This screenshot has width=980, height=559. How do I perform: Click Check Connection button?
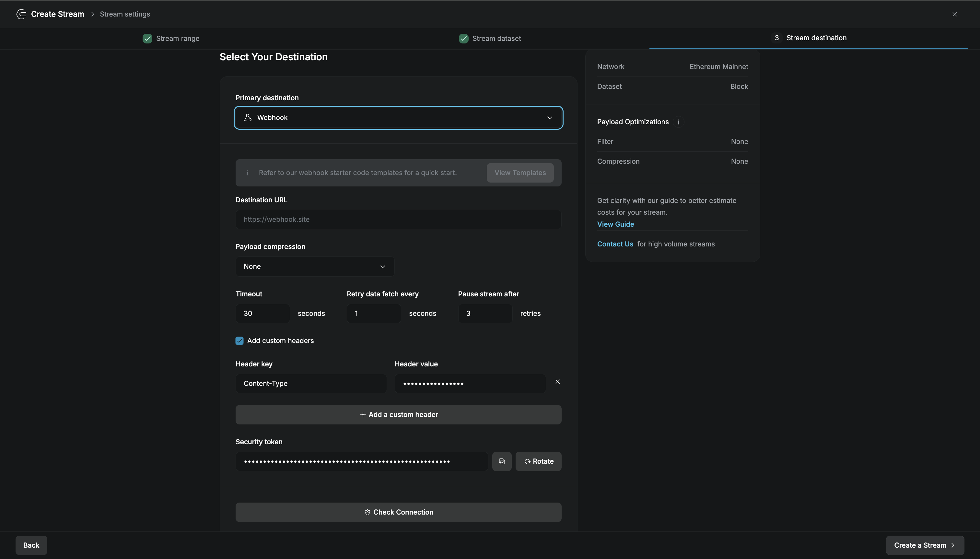coord(398,512)
